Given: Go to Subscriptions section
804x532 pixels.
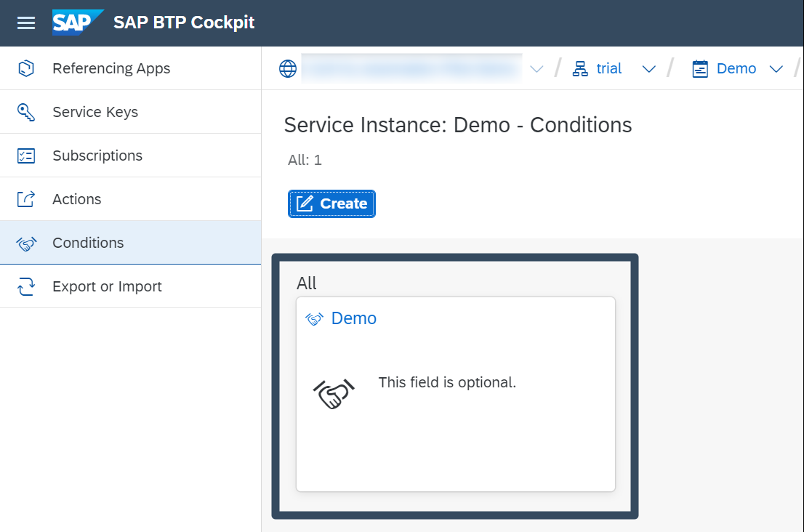Looking at the screenshot, I should 130,156.
